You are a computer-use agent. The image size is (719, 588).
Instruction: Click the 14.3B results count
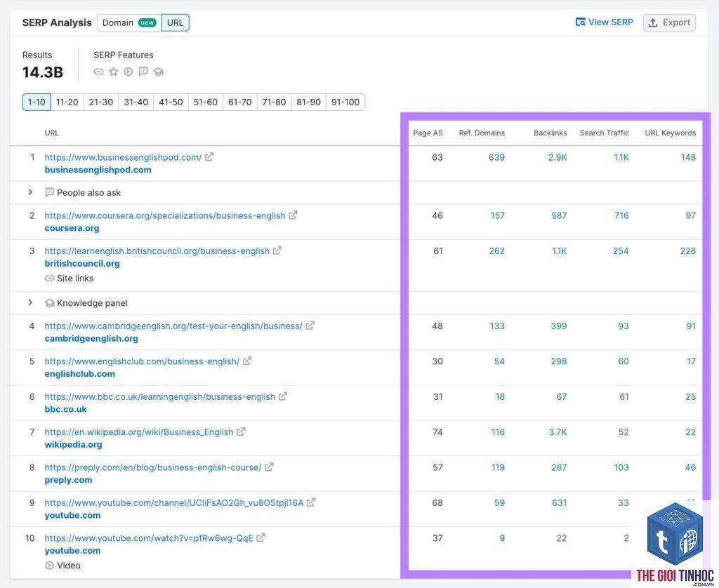point(43,72)
